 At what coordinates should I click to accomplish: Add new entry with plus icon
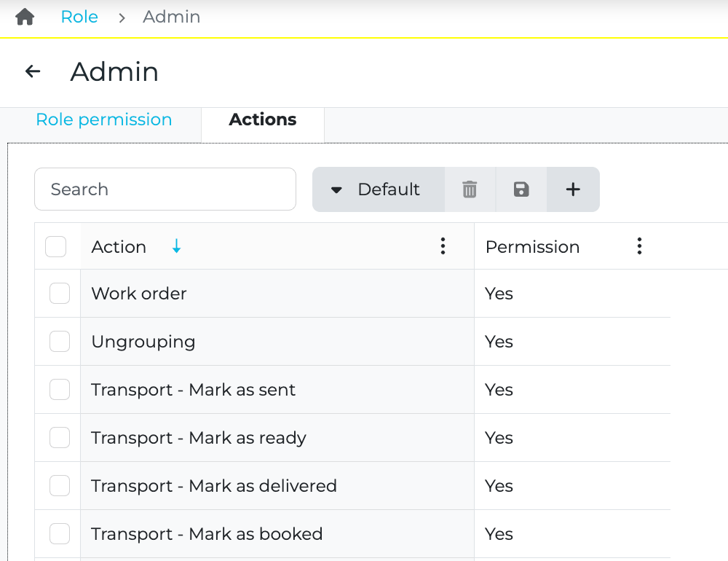coord(573,189)
